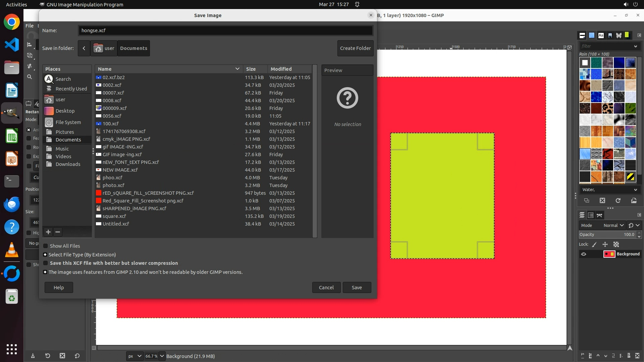Viewport: 644px width, 362px height.
Task: Open the zoom percentage dropdown in status bar
Action: click(x=162, y=356)
